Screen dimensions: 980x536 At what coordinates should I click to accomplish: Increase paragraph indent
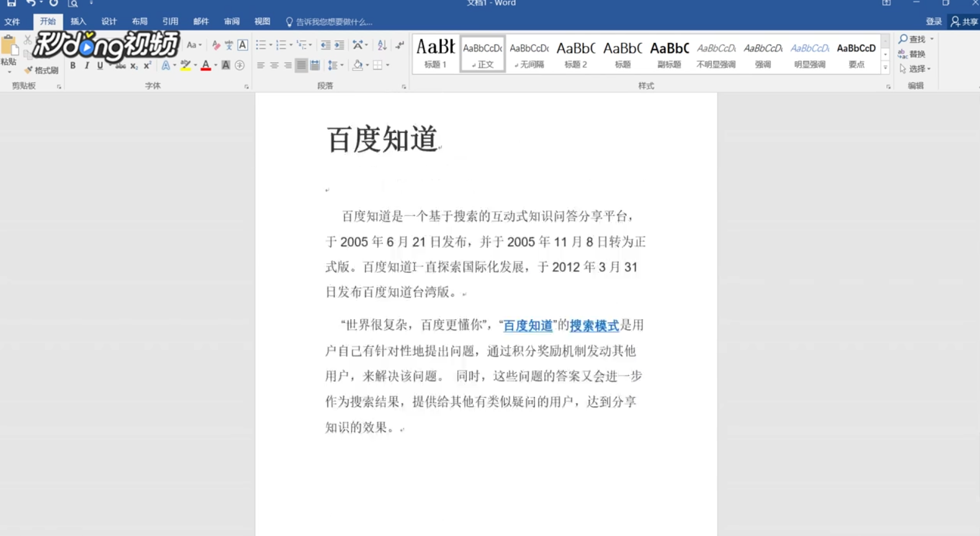pos(339,45)
